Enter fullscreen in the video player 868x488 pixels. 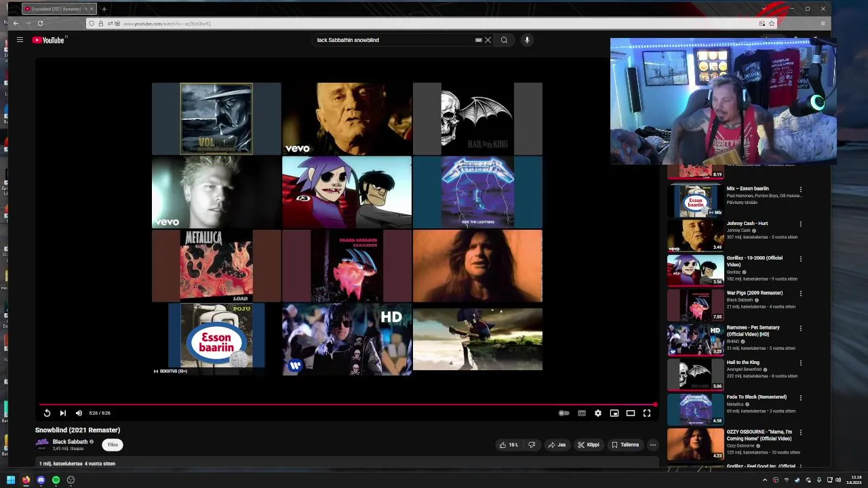tap(647, 413)
